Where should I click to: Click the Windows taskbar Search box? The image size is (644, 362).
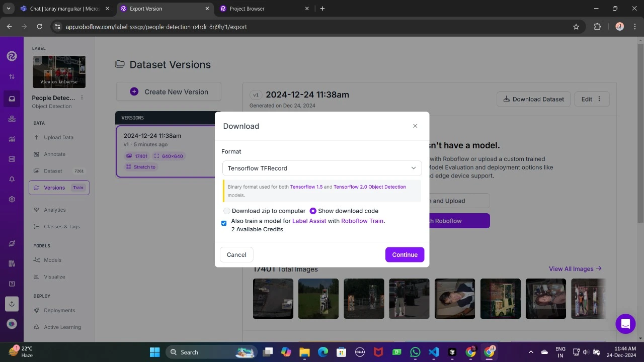click(211, 352)
